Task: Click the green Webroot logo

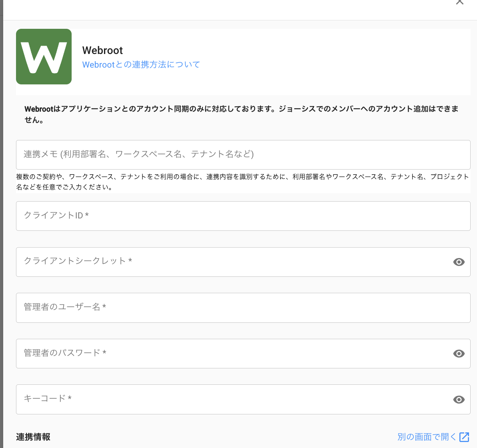Action: pos(44,57)
